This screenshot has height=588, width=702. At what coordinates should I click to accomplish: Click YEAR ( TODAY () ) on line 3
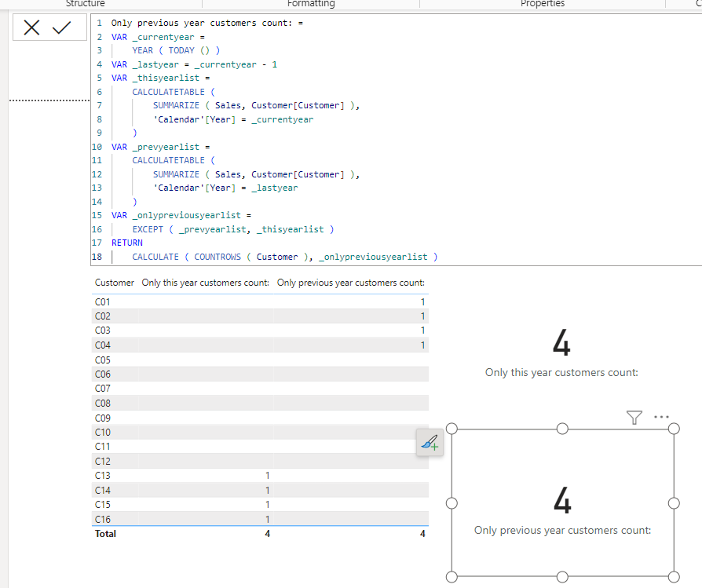[x=176, y=50]
